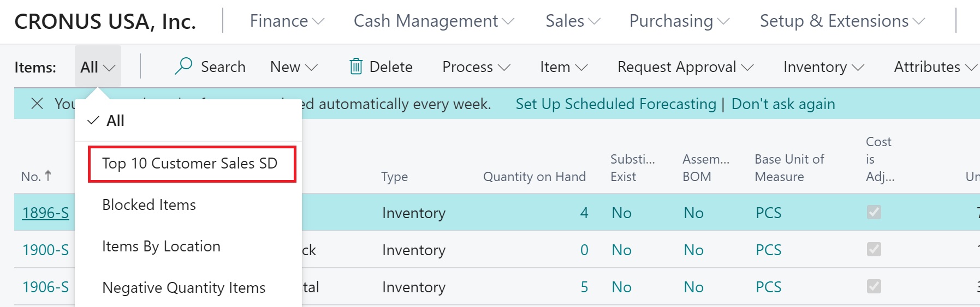Toggle Cost is Adjusted checkbox for 1896-S
980x307 pixels.
(x=874, y=212)
